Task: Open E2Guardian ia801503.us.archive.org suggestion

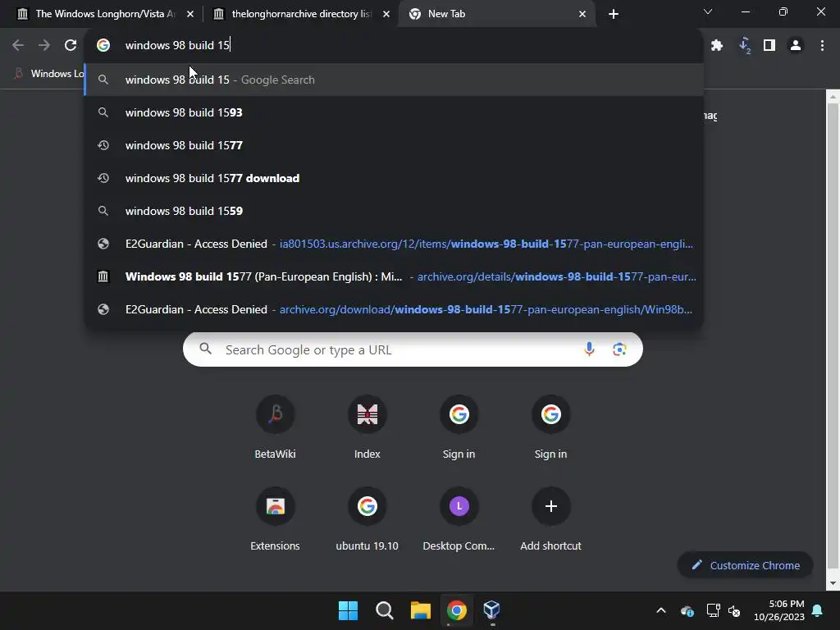Action: pyautogui.click(x=394, y=244)
